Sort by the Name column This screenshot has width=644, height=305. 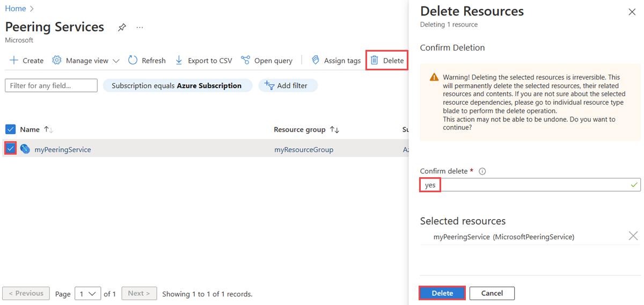pyautogui.click(x=36, y=129)
